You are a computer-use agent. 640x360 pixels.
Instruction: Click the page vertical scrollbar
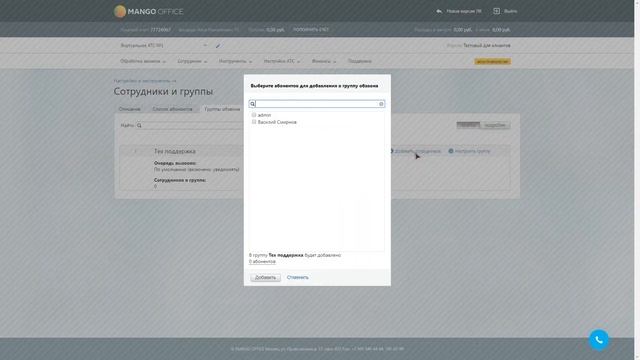tap(637, 180)
